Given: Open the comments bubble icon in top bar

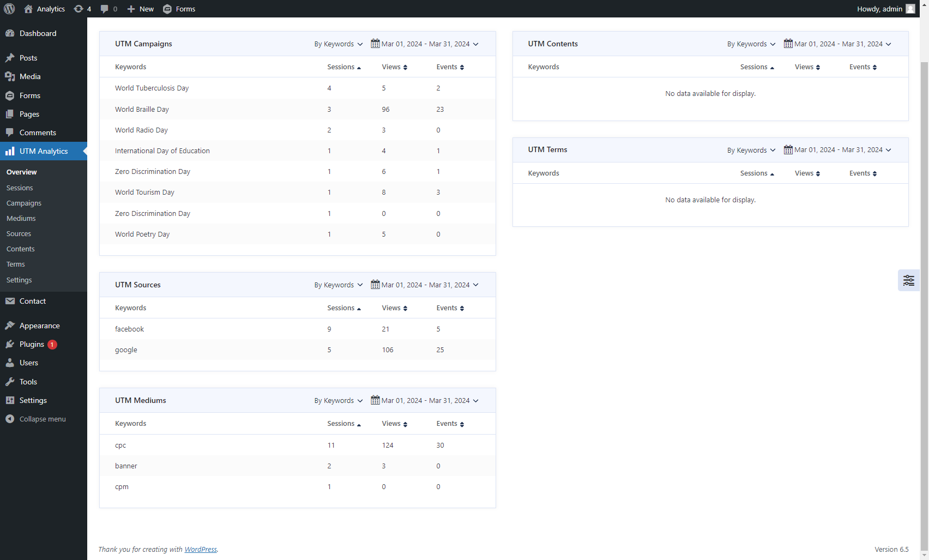Looking at the screenshot, I should (x=105, y=9).
